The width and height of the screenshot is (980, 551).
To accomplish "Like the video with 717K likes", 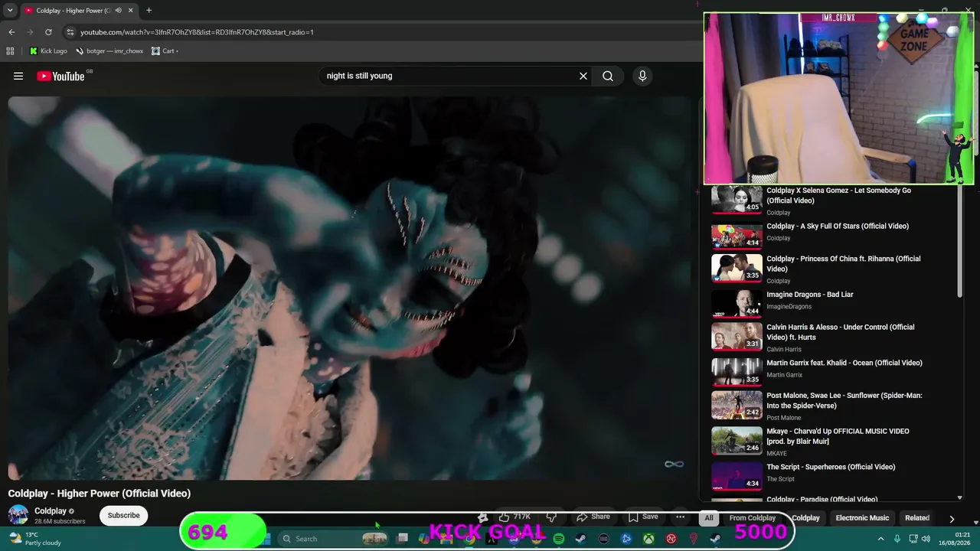I will point(514,517).
